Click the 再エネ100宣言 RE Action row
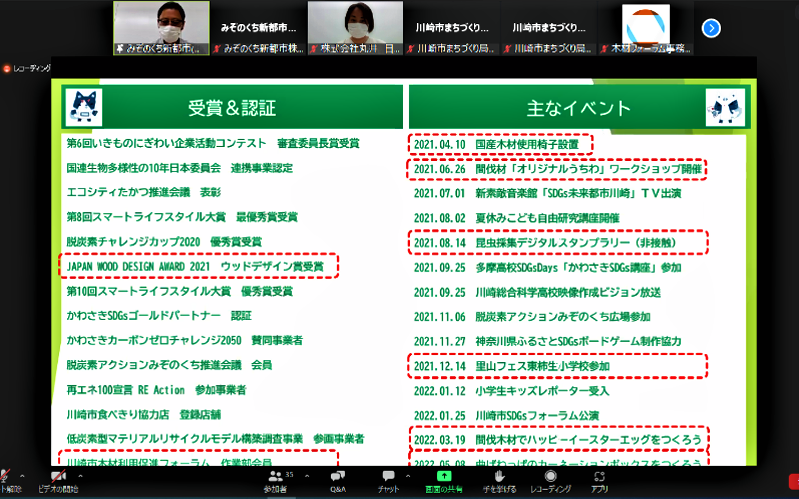Viewport: 799px width, 499px height. tap(156, 390)
